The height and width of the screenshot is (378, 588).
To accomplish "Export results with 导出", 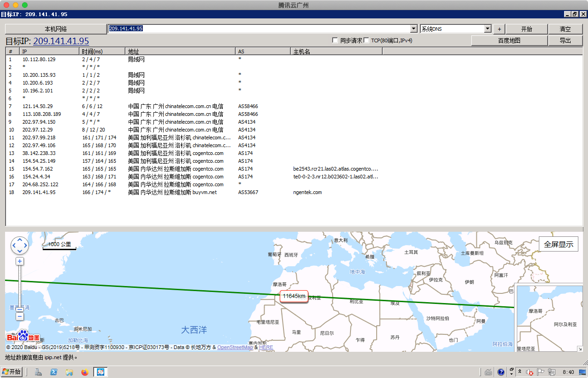I will point(565,40).
